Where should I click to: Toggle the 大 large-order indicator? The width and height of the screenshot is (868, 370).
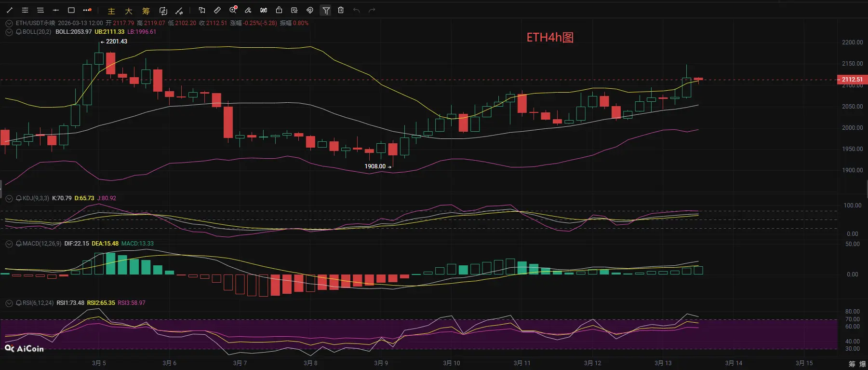coord(129,11)
